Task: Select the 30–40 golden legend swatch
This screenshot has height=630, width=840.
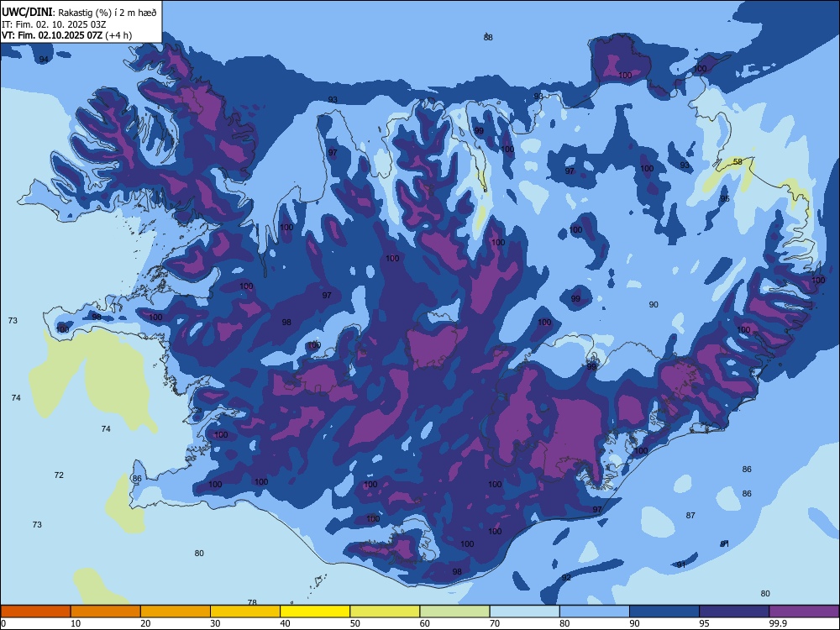Action: pos(245,612)
